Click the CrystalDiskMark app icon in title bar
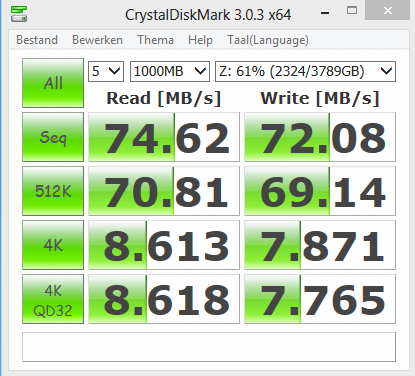This screenshot has height=376, width=415. (19, 14)
